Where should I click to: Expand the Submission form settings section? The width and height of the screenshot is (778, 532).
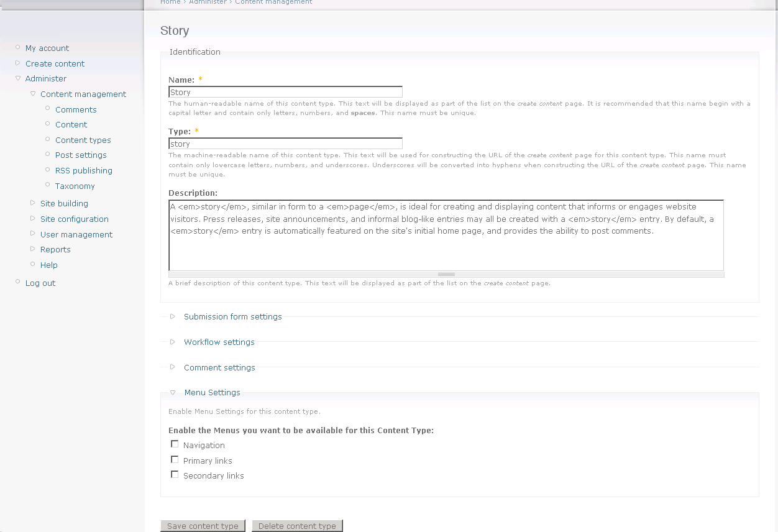point(232,316)
